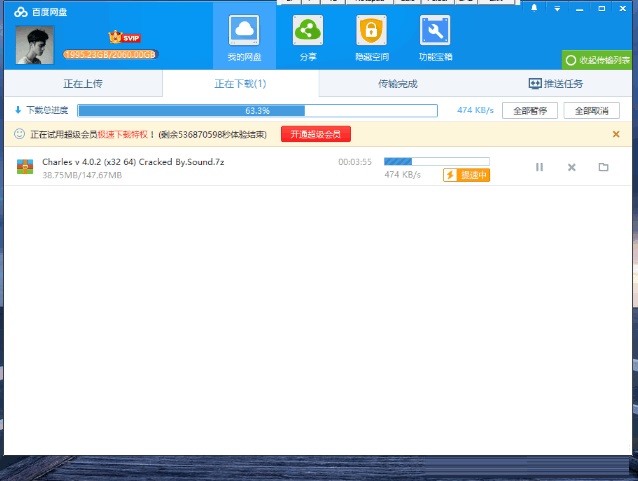Click the SVIP crown badge
This screenshot has height=481, width=638.
click(125, 37)
